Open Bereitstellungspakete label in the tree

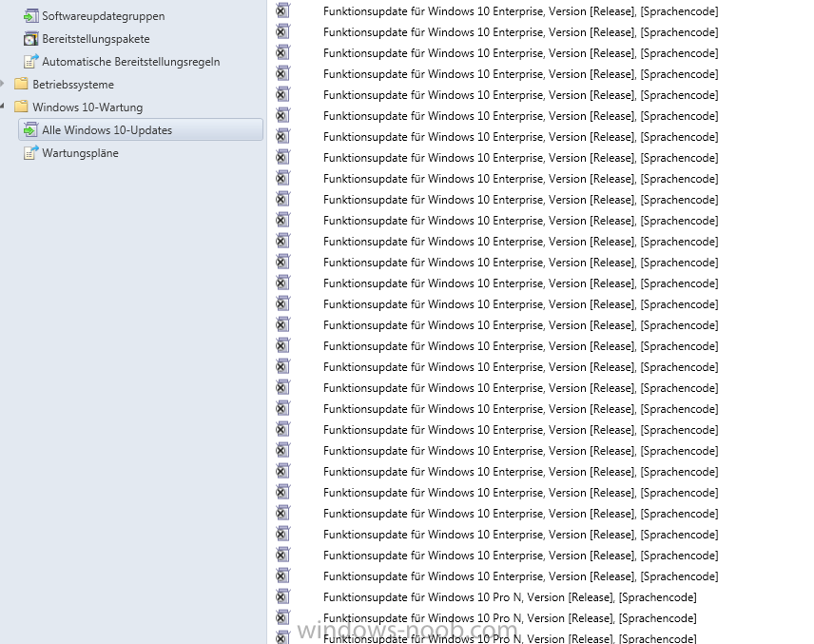(96, 39)
